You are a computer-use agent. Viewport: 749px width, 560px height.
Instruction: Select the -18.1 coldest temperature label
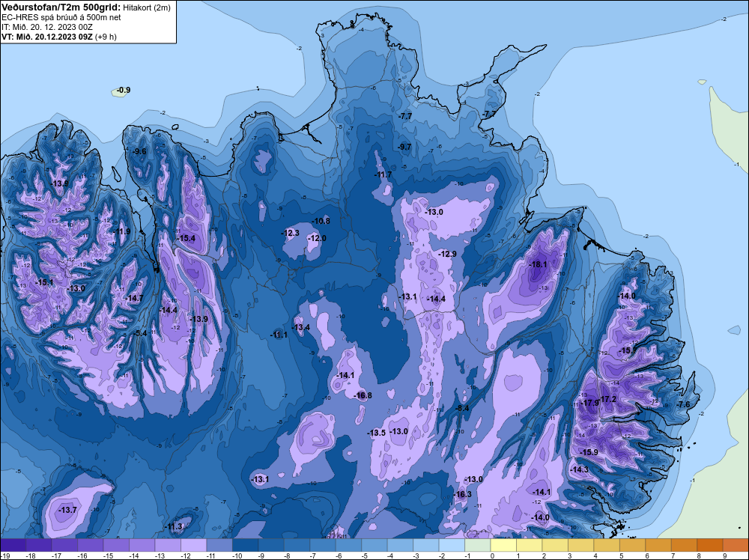coord(538,264)
